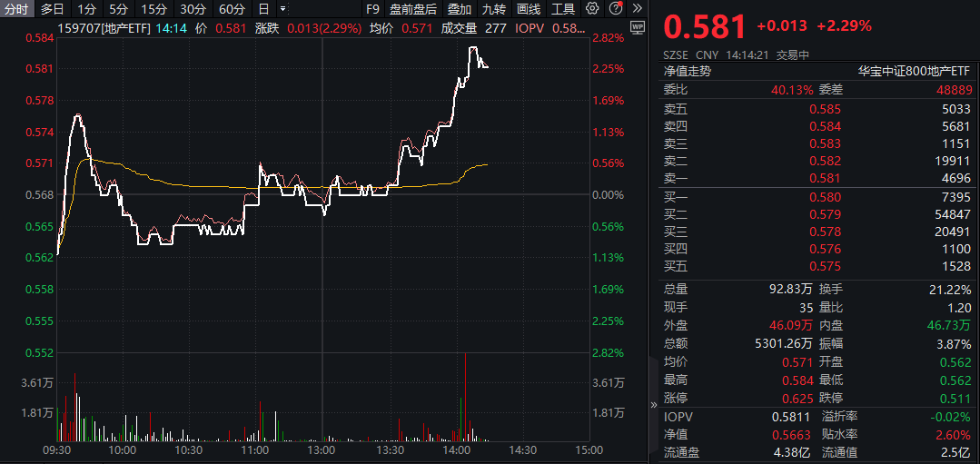Toggle 盘前盘后 pre/post market display
980x464 pixels.
click(412, 9)
